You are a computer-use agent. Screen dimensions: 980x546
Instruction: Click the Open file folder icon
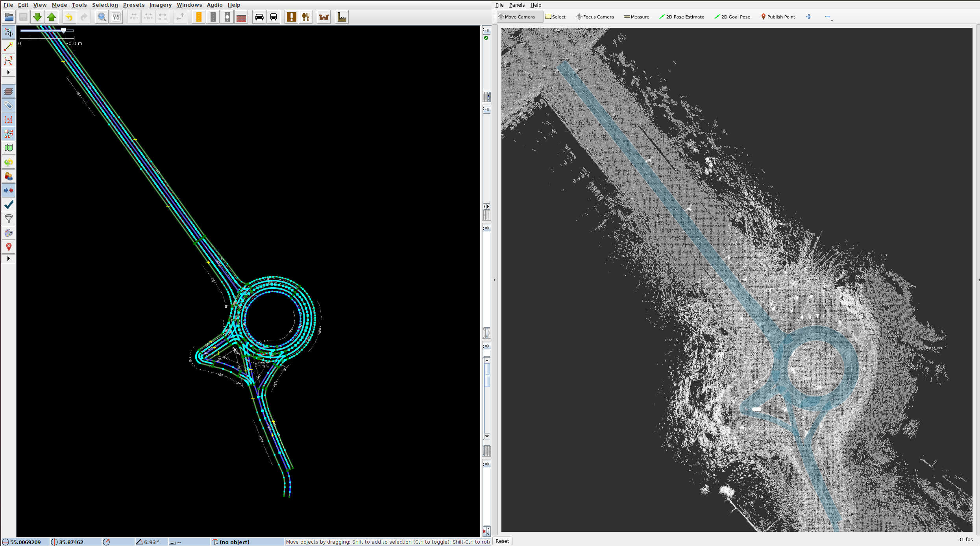9,17
